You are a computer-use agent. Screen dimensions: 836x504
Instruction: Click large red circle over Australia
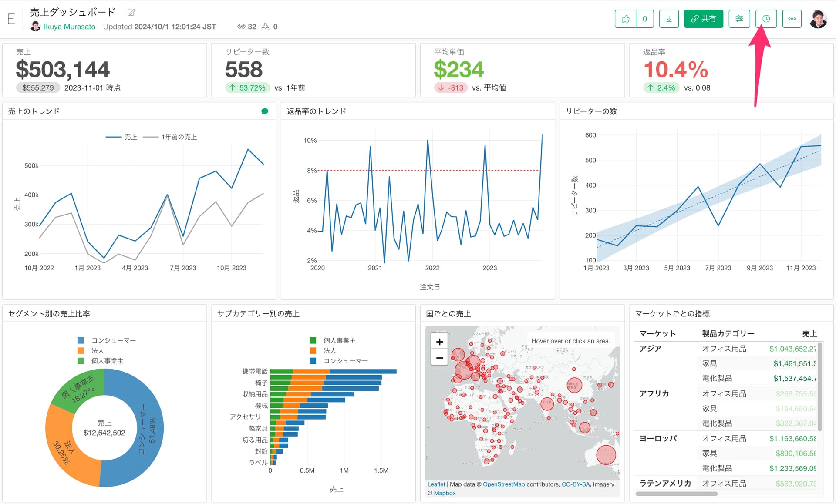pyautogui.click(x=606, y=454)
